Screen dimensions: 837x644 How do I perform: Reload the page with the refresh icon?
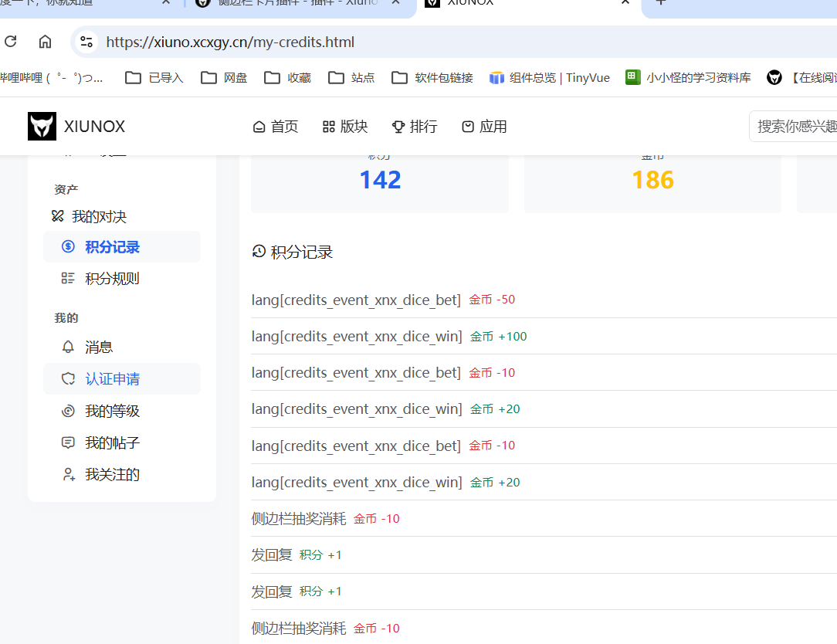(x=11, y=41)
